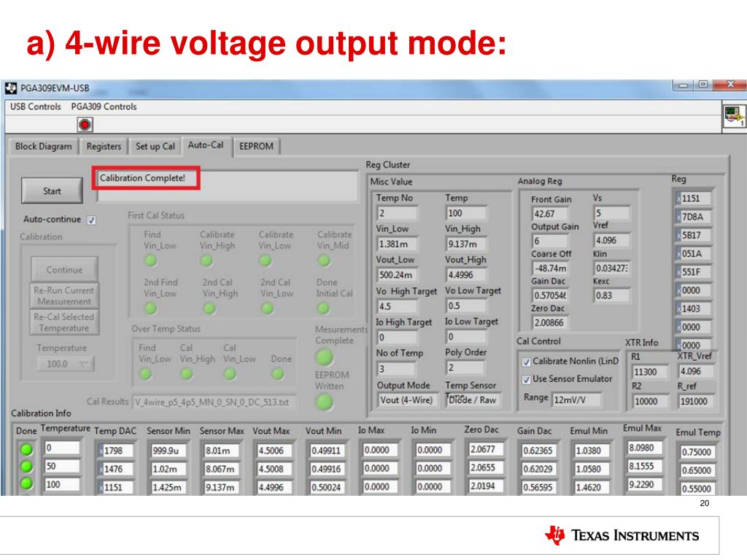Open the Temperature 100.0 dropdown
The height and width of the screenshot is (560, 747).
[x=65, y=365]
